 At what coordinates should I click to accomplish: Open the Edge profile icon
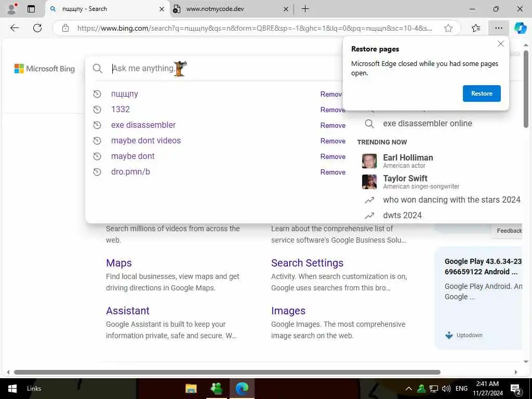pos(12,9)
